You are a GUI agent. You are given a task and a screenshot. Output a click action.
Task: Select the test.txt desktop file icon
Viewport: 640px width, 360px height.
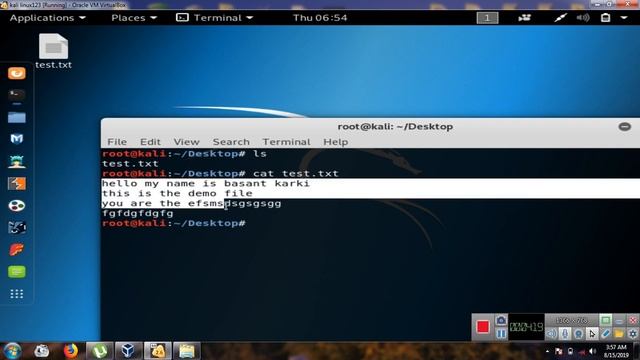click(53, 51)
